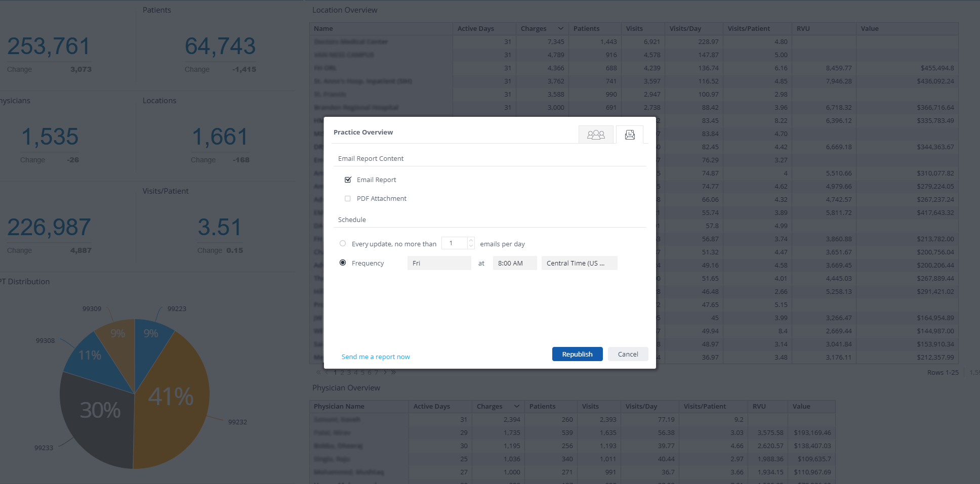Screen dimensions: 980x484
Task: Click the emails per day up arrow
Action: tap(471, 240)
